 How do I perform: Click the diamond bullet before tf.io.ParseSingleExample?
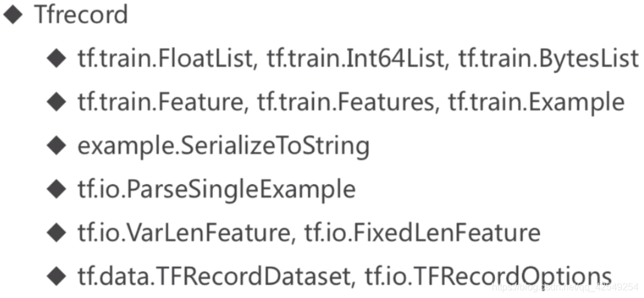coord(57,190)
